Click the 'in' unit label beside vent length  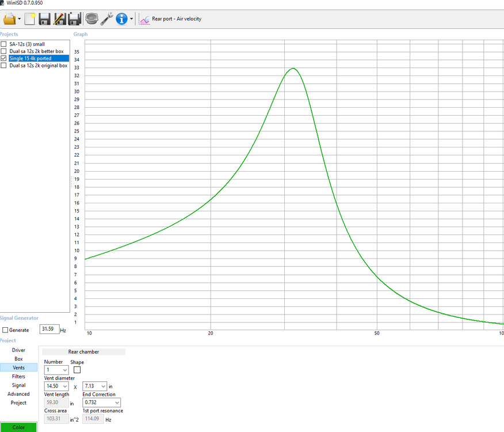tap(72, 403)
